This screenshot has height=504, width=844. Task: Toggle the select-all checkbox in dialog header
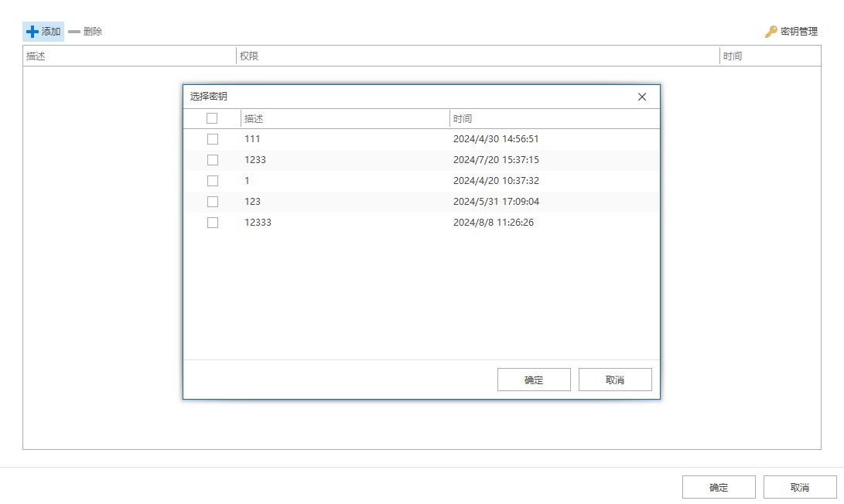(212, 118)
